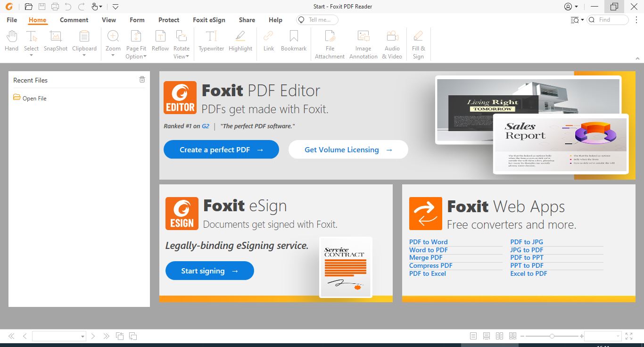Image resolution: width=644 pixels, height=347 pixels.
Task: Clear recent files with the trash icon
Action: 142,80
